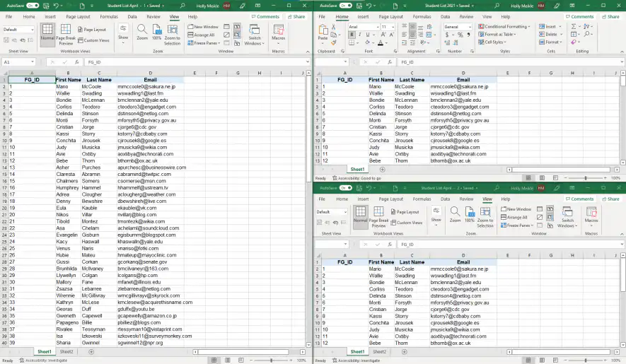The image size is (626, 364).
Task: Add new sheet in Student List 2021 window
Action: coord(382,169)
